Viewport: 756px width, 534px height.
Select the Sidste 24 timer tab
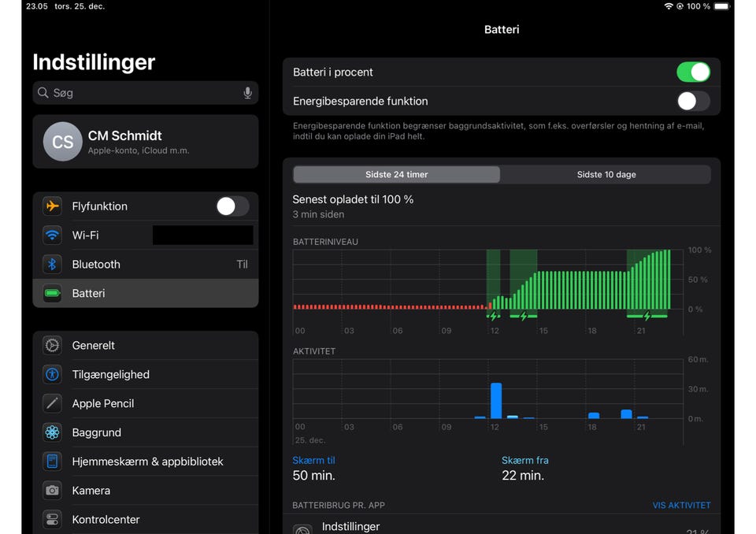click(396, 175)
